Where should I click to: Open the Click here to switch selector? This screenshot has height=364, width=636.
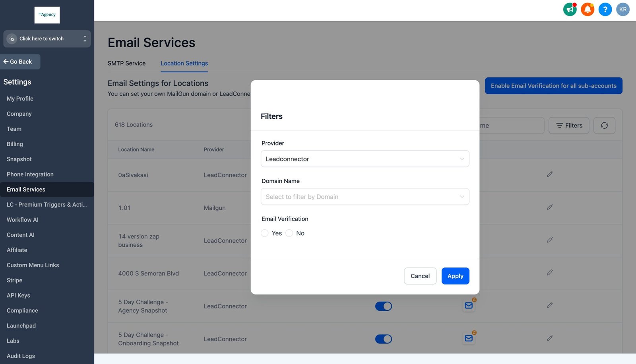[47, 39]
